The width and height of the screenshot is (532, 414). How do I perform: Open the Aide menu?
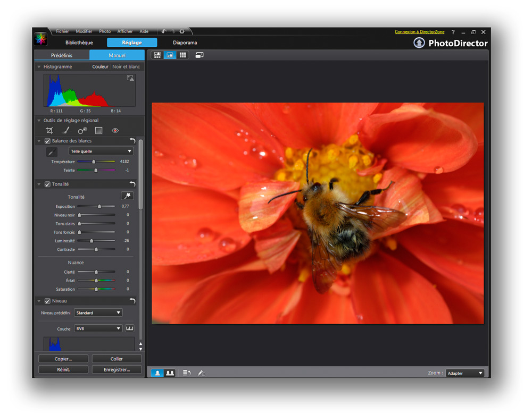point(144,31)
